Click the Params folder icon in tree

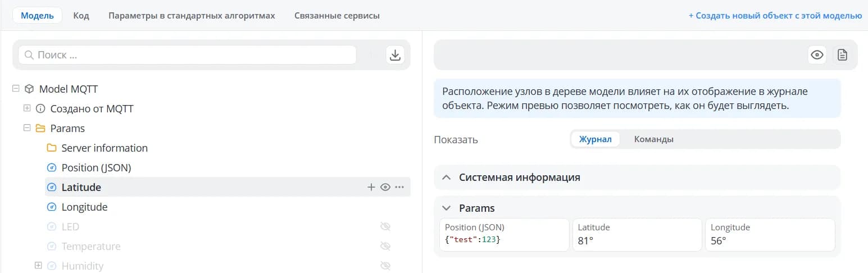pos(40,128)
